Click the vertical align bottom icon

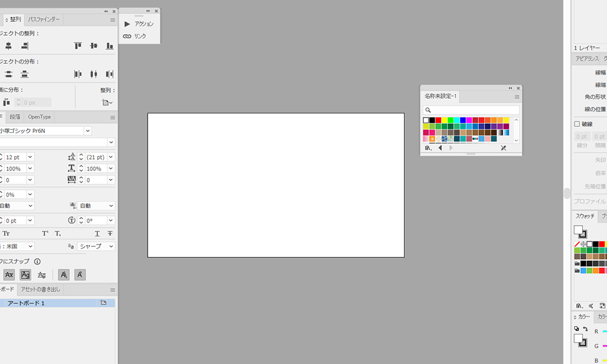pyautogui.click(x=109, y=45)
